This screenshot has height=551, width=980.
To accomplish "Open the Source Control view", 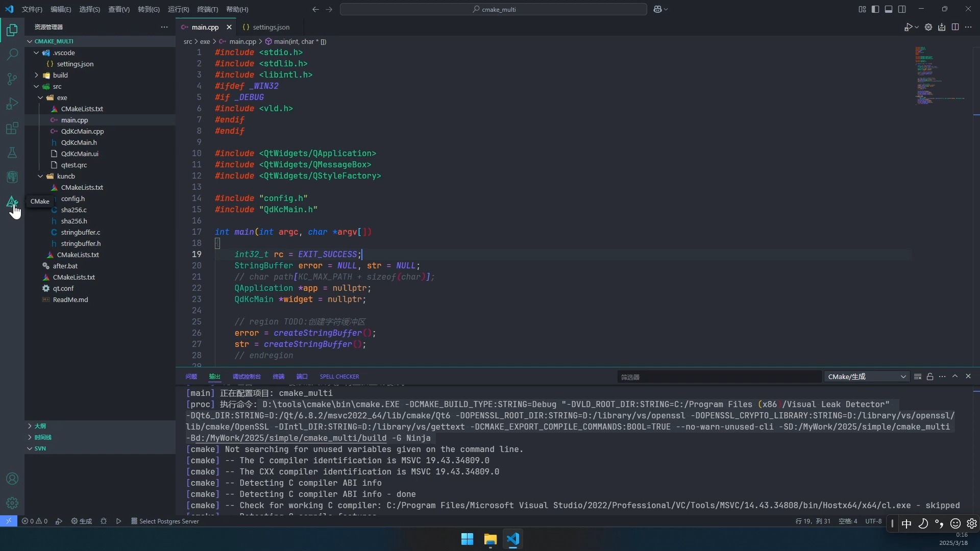I will (12, 79).
